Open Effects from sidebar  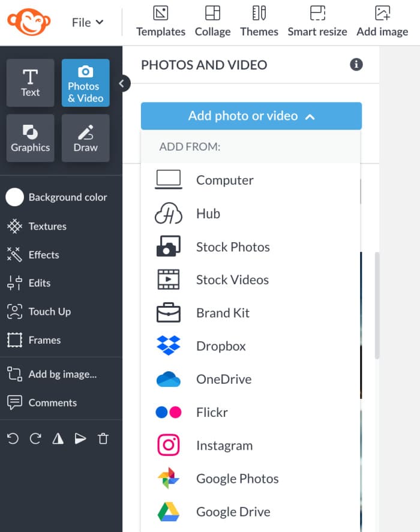click(x=33, y=255)
